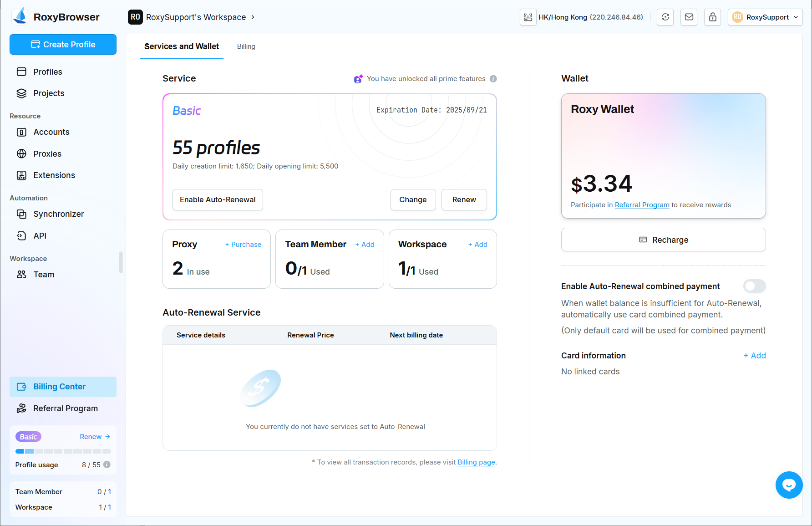Click the network location icon beside HK/Hong Kong
Screen dimensions: 812x526
[x=528, y=17]
